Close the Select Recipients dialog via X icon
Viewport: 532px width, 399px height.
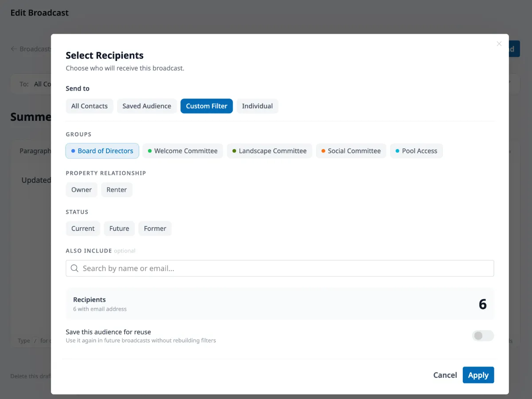click(x=499, y=43)
